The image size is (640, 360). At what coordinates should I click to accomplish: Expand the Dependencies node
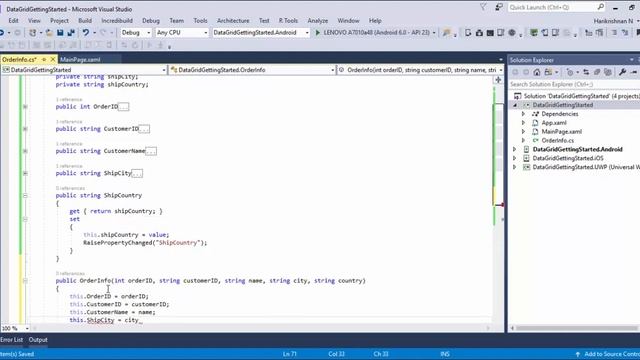[x=524, y=114]
